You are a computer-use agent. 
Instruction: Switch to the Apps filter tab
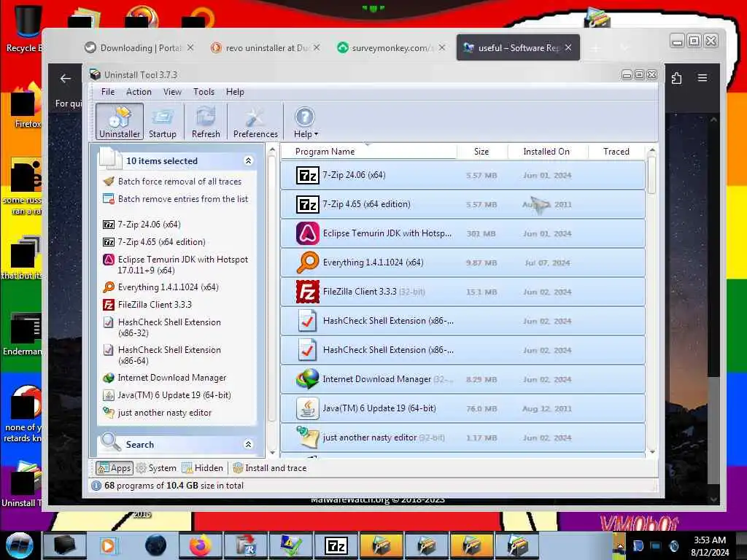tap(114, 468)
